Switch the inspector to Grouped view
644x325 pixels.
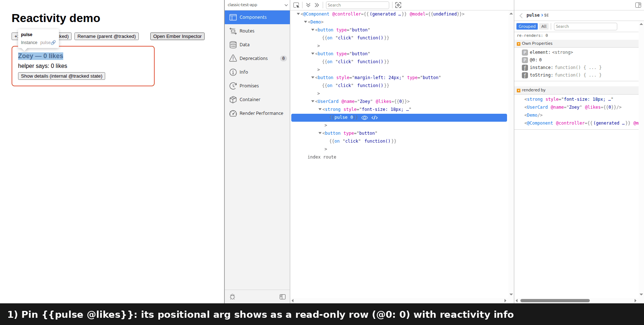coord(527,26)
